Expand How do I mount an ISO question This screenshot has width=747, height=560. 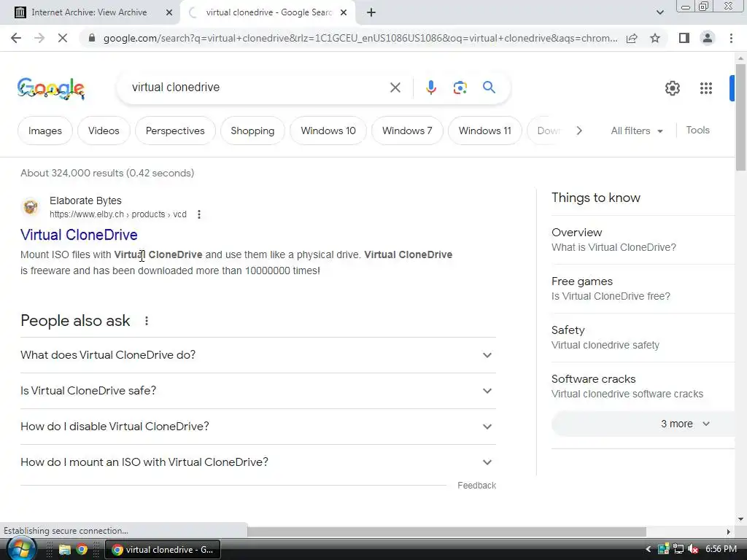tap(258, 462)
